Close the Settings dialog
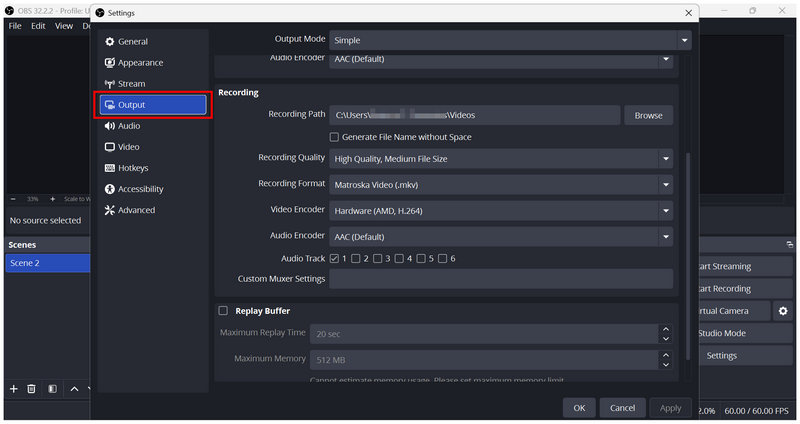 (688, 13)
